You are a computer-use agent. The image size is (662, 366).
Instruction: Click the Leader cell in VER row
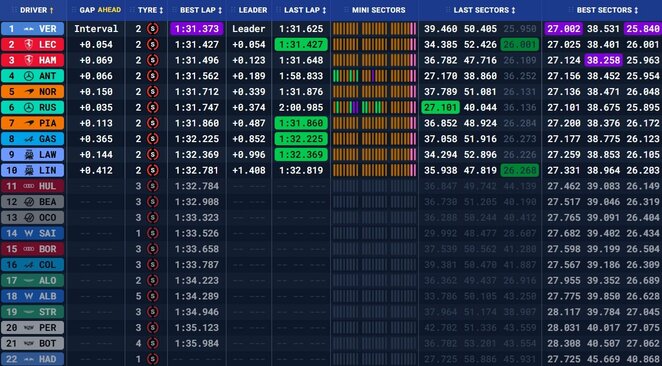click(x=249, y=29)
